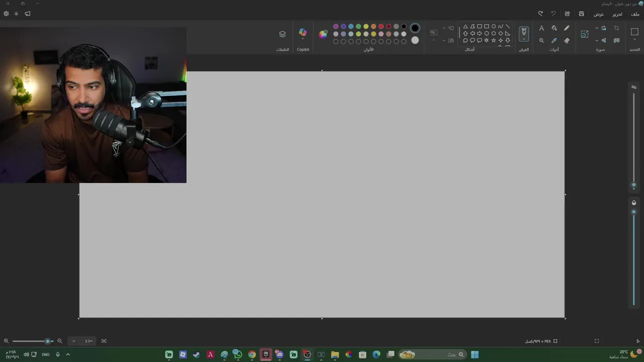The image size is (644, 362).
Task: Expand the Brushes dropdown chevron
Action: click(x=524, y=39)
